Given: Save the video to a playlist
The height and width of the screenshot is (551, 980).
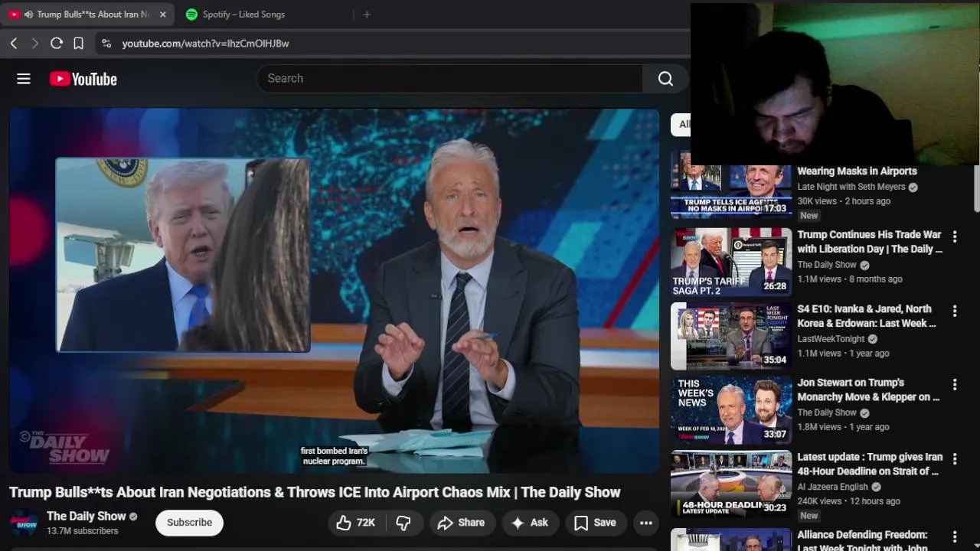Looking at the screenshot, I should [595, 523].
